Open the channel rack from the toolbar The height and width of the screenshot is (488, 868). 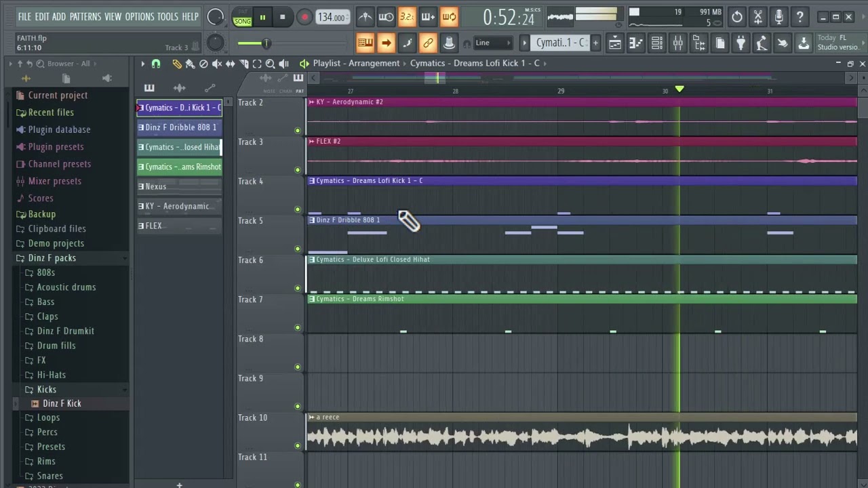click(656, 43)
